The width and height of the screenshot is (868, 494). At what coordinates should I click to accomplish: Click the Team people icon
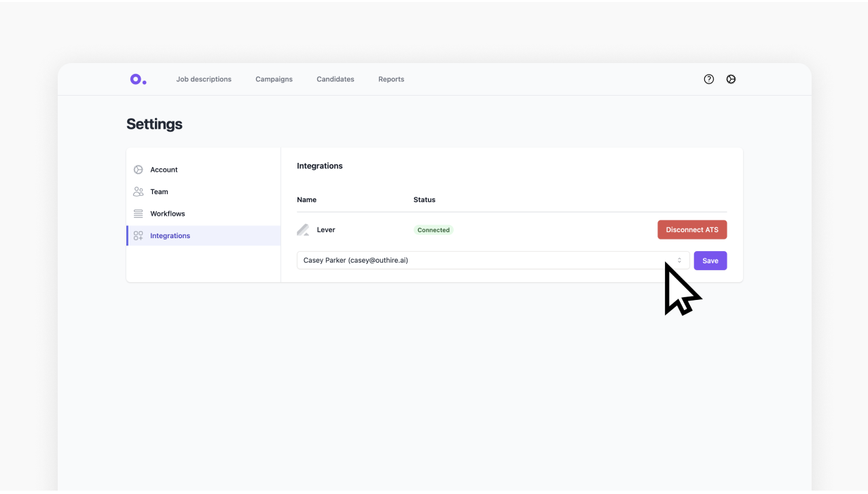click(x=138, y=191)
